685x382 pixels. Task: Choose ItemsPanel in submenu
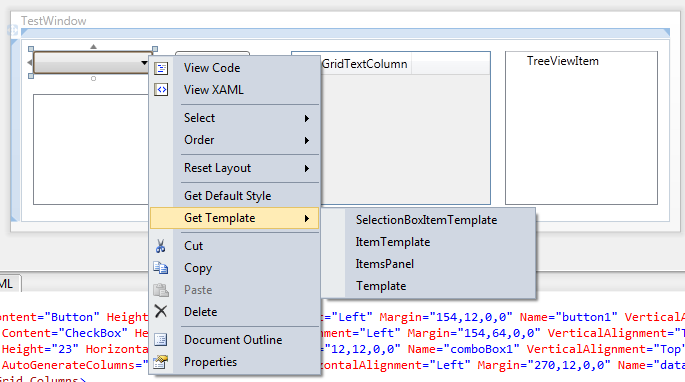[x=428, y=264]
